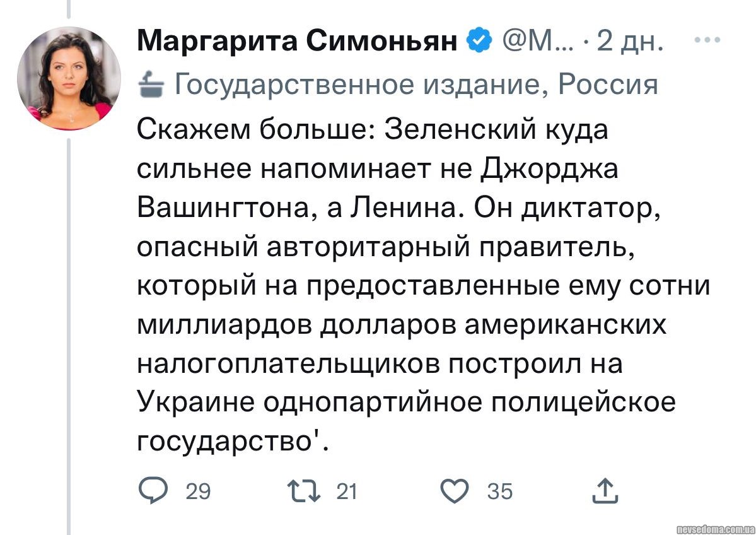Like the tweet with the heart icon

(x=453, y=490)
